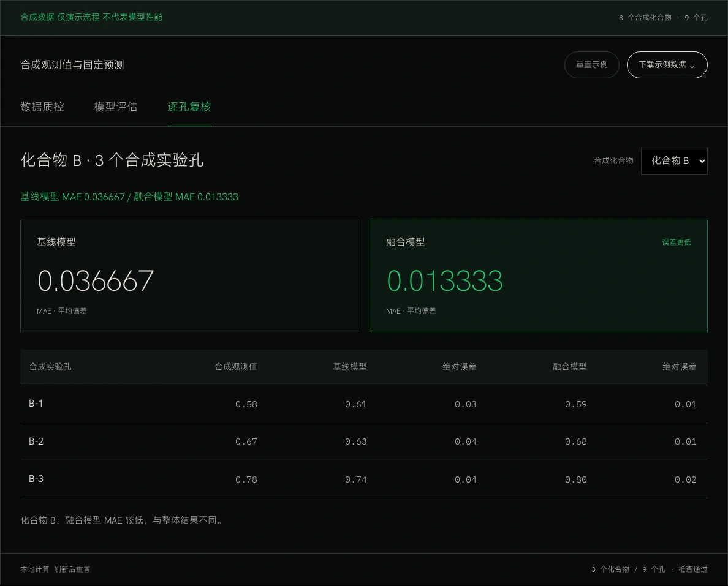Screen dimensions: 728x586
Task: Click the 合成实验孔 column header
Action: [50, 367]
